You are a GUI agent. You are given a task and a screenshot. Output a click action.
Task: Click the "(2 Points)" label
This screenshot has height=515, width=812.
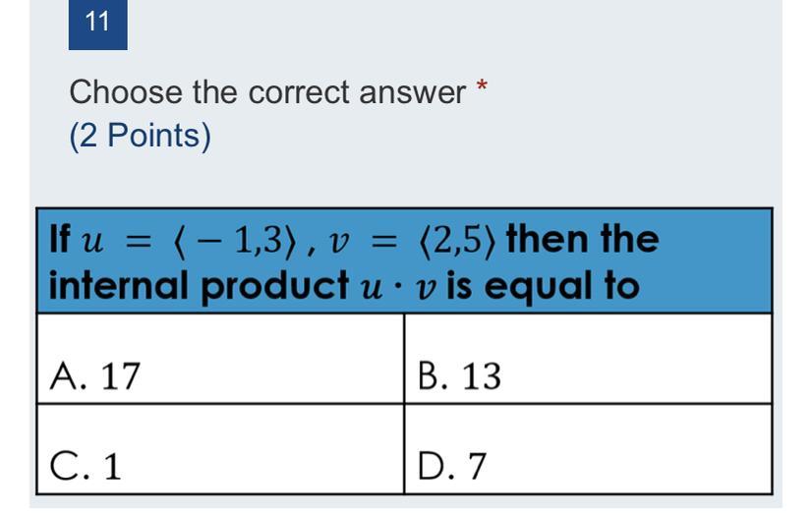(x=141, y=136)
